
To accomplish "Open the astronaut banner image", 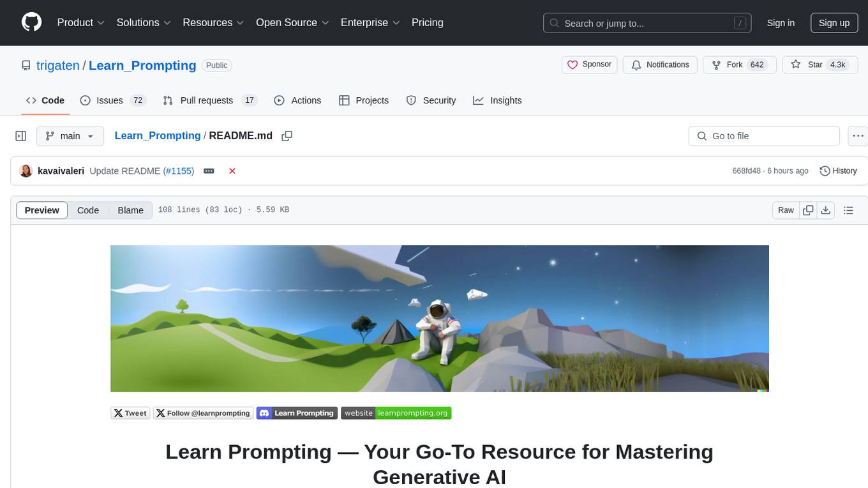I will coord(440,319).
